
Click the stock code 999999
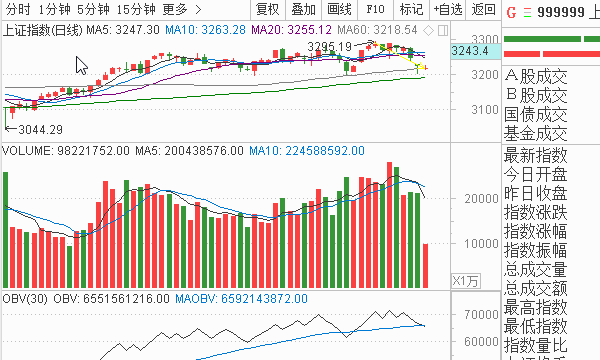561,12
